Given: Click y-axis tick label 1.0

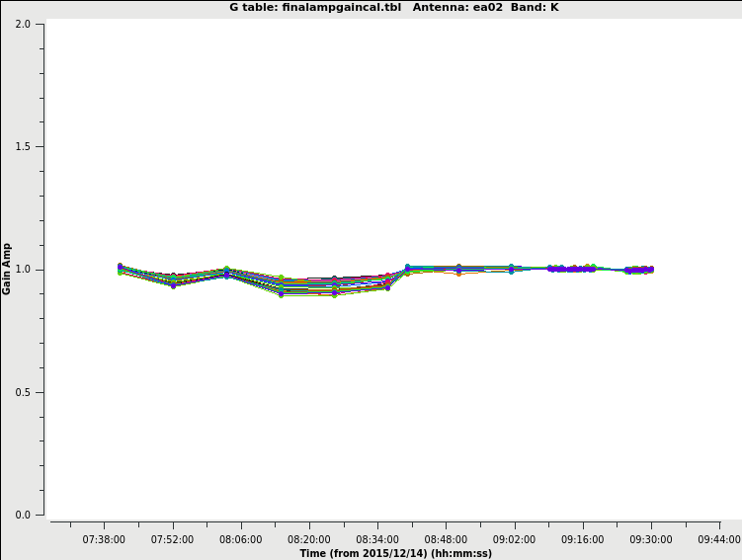Looking at the screenshot, I should [x=23, y=270].
